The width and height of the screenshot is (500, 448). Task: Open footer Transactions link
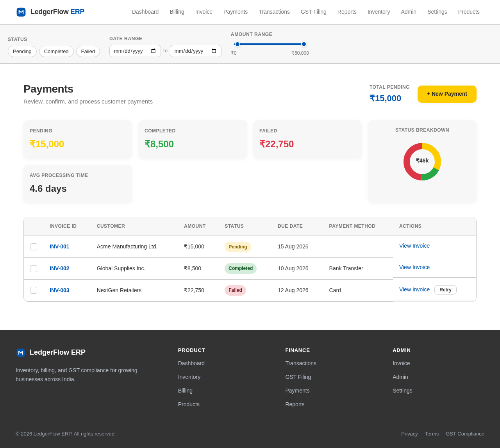click(x=301, y=363)
